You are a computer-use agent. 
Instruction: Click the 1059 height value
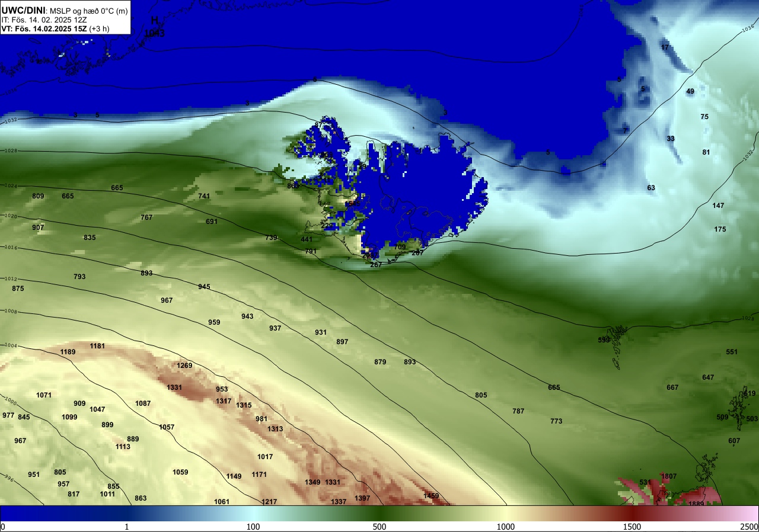pos(180,472)
